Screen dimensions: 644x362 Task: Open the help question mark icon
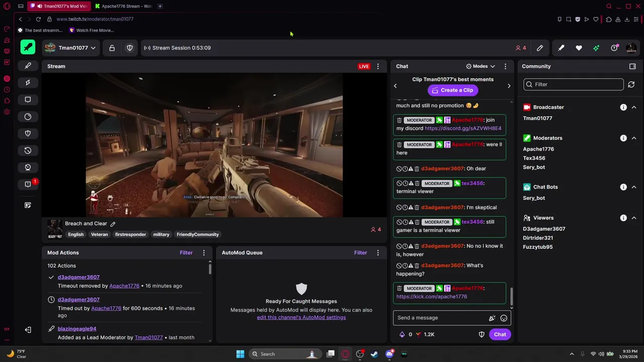pos(614,48)
